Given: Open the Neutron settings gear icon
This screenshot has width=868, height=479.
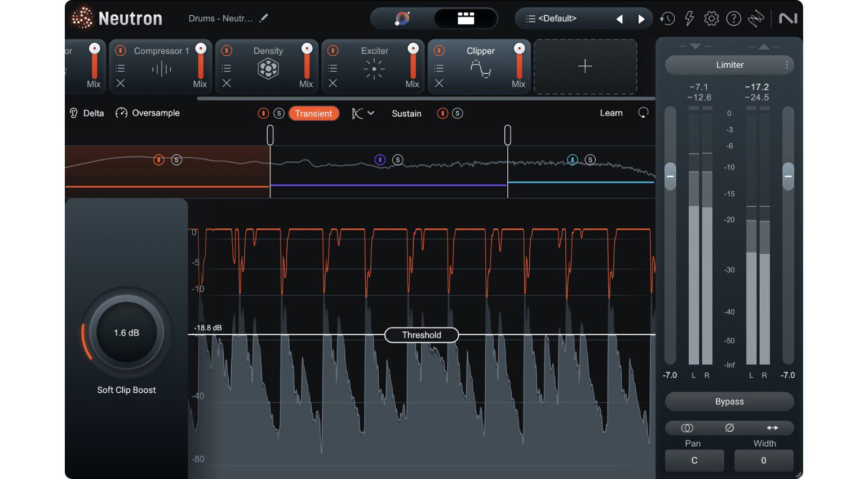Looking at the screenshot, I should (x=711, y=18).
